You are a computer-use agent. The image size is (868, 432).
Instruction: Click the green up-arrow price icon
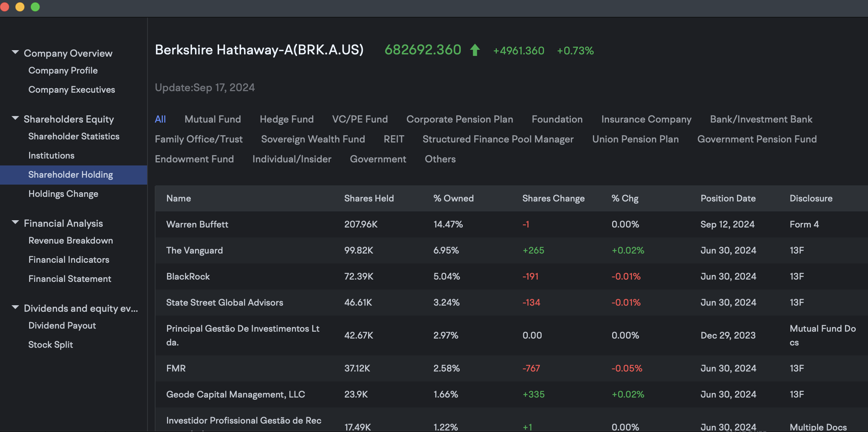pos(475,50)
